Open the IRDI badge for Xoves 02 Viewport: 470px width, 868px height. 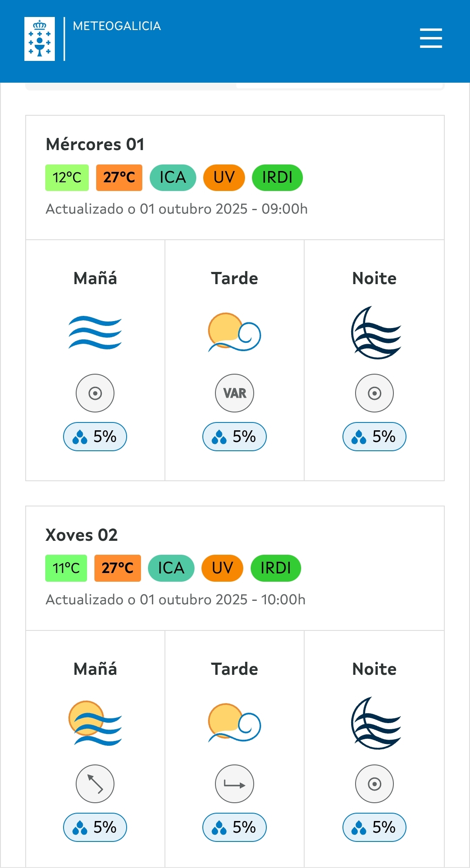coord(275,568)
